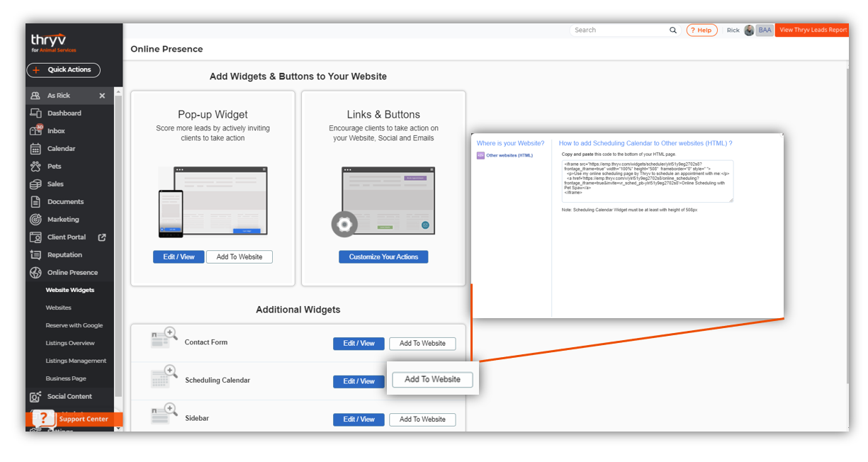
Task: Click Edit / View for Sidebar
Action: [359, 419]
